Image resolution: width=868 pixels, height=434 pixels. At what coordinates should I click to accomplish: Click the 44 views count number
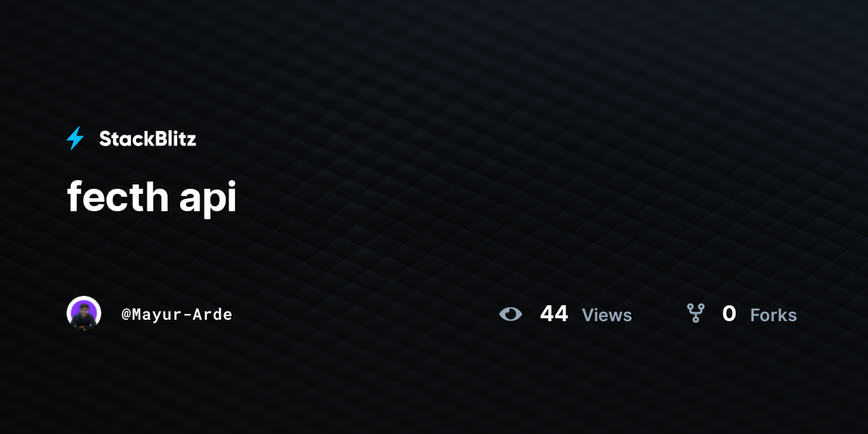tap(554, 314)
